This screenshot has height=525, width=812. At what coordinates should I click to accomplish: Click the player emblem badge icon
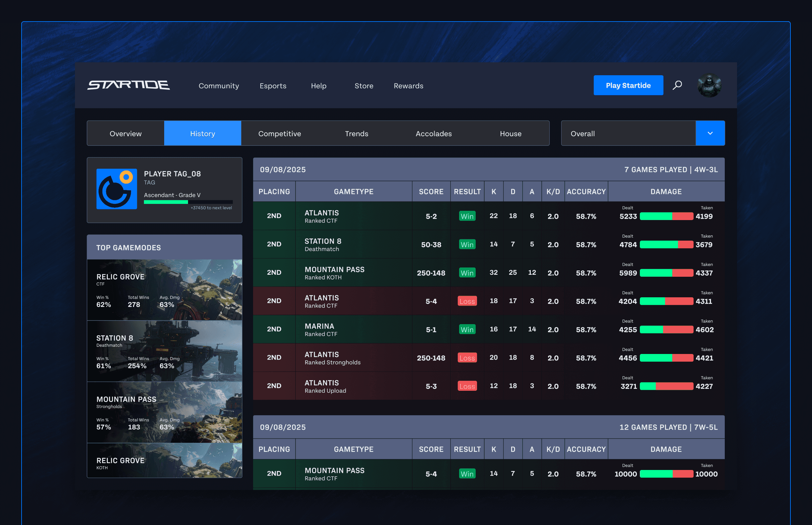click(117, 189)
